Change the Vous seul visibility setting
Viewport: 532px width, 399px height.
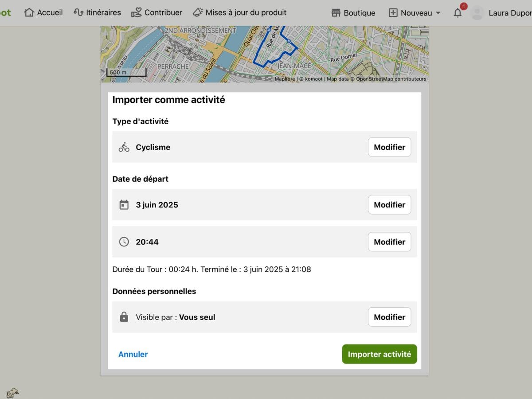point(390,317)
